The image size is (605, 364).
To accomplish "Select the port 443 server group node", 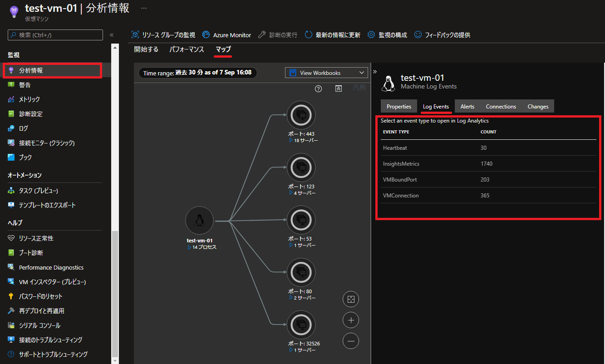I will click(301, 115).
